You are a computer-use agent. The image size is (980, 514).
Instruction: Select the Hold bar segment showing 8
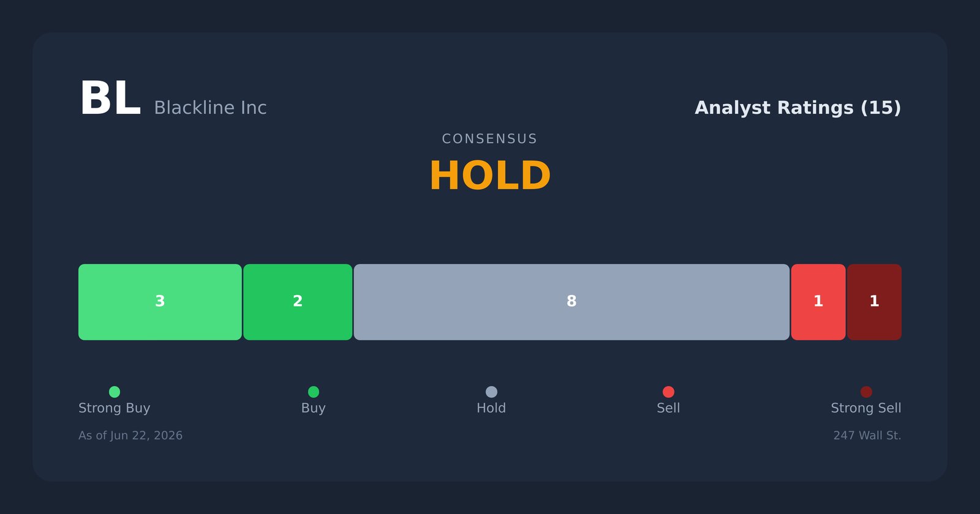[x=571, y=302]
